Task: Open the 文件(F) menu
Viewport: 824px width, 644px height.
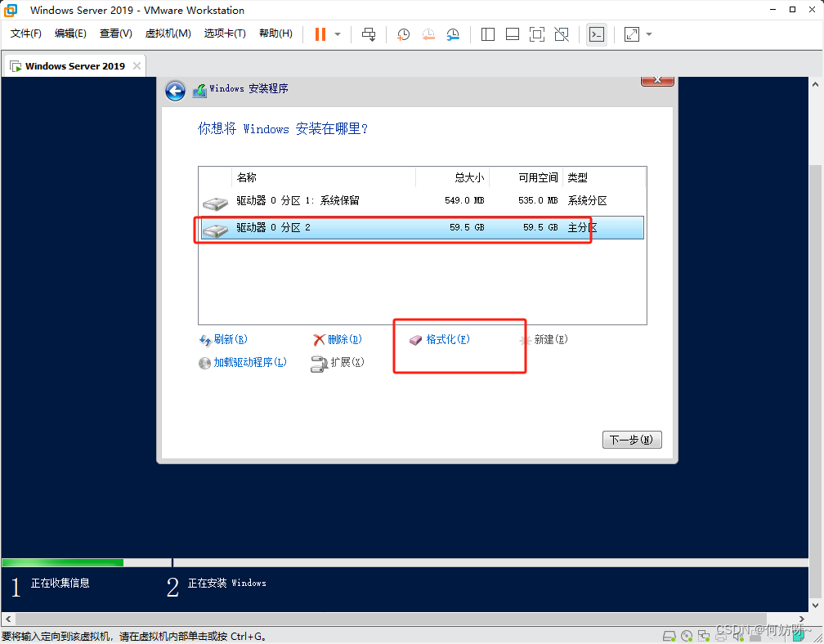Action: click(26, 34)
